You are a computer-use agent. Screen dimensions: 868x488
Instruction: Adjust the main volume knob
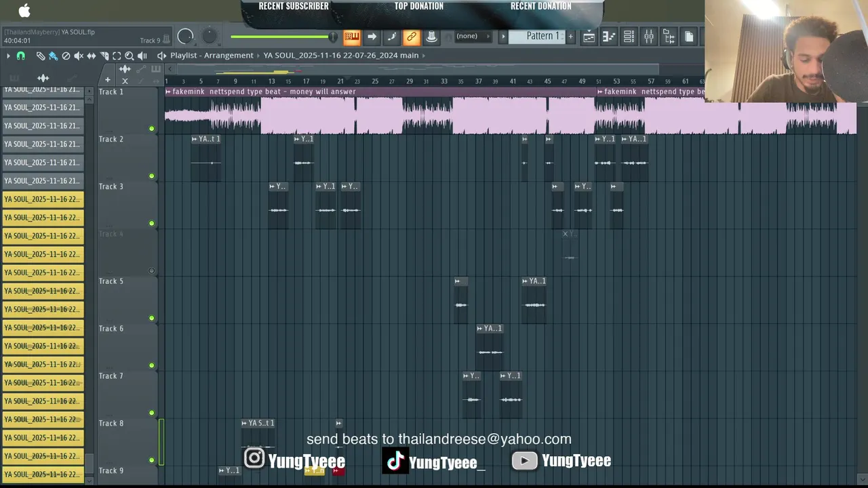(185, 37)
